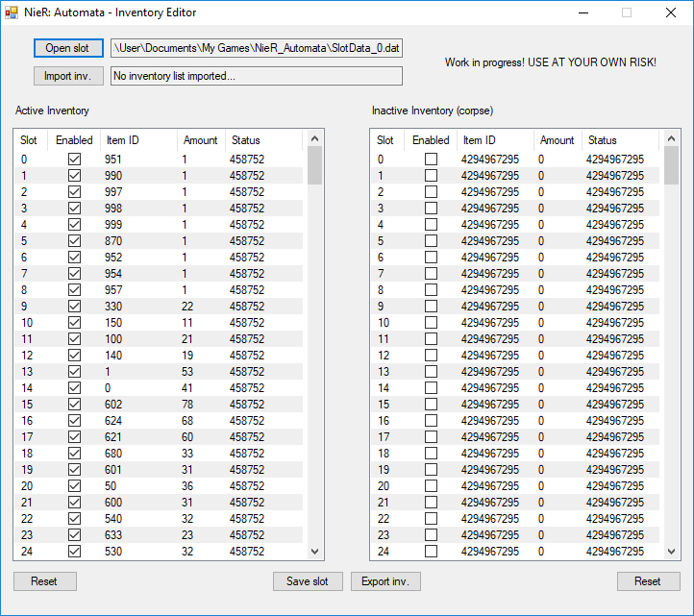Select slot number 7 in Active Inventory
This screenshot has height=616, width=694.
tap(24, 274)
